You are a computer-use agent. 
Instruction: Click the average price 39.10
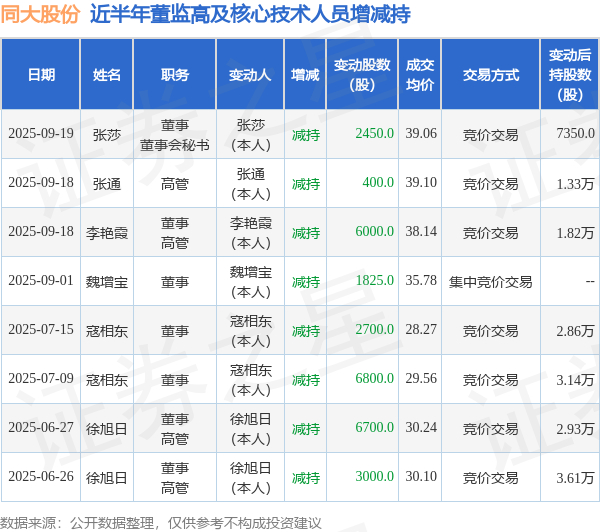point(421,183)
